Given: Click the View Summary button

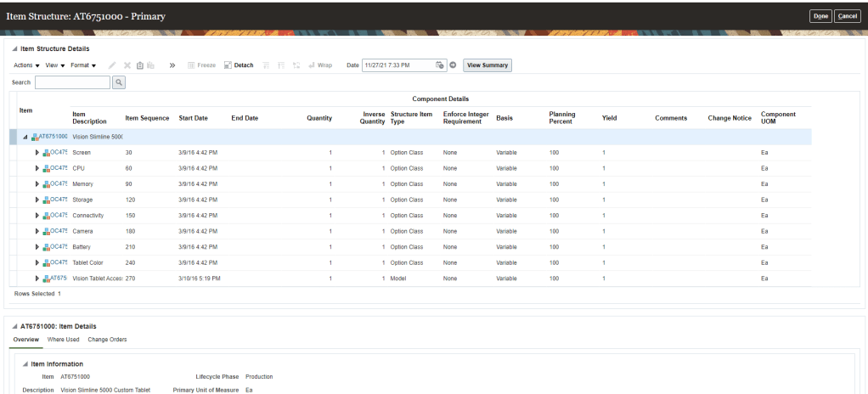Looking at the screenshot, I should (488, 65).
